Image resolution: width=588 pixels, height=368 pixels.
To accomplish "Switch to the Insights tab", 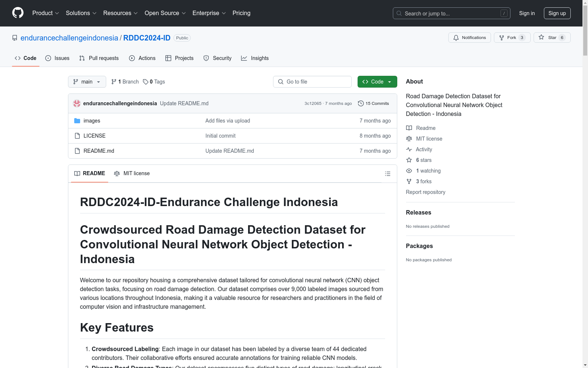I will [255, 58].
